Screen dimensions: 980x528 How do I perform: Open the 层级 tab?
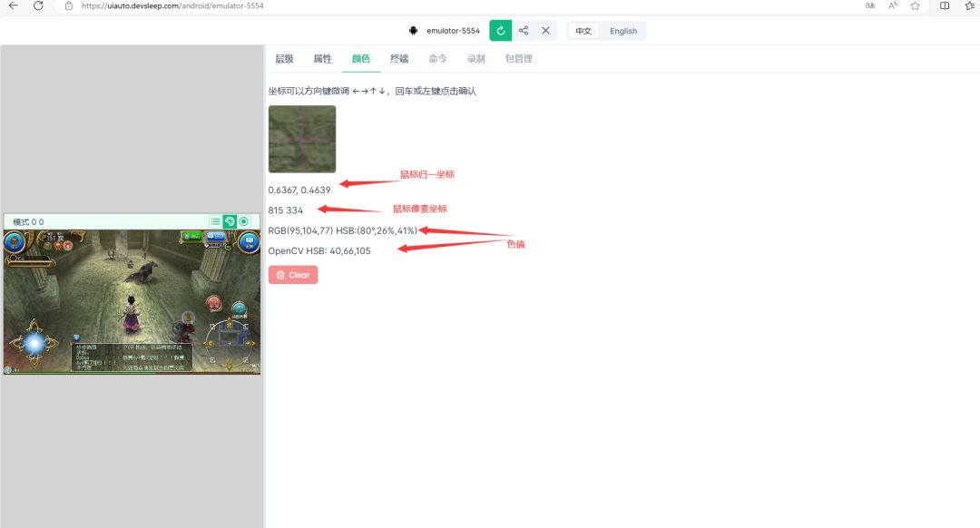click(x=284, y=59)
